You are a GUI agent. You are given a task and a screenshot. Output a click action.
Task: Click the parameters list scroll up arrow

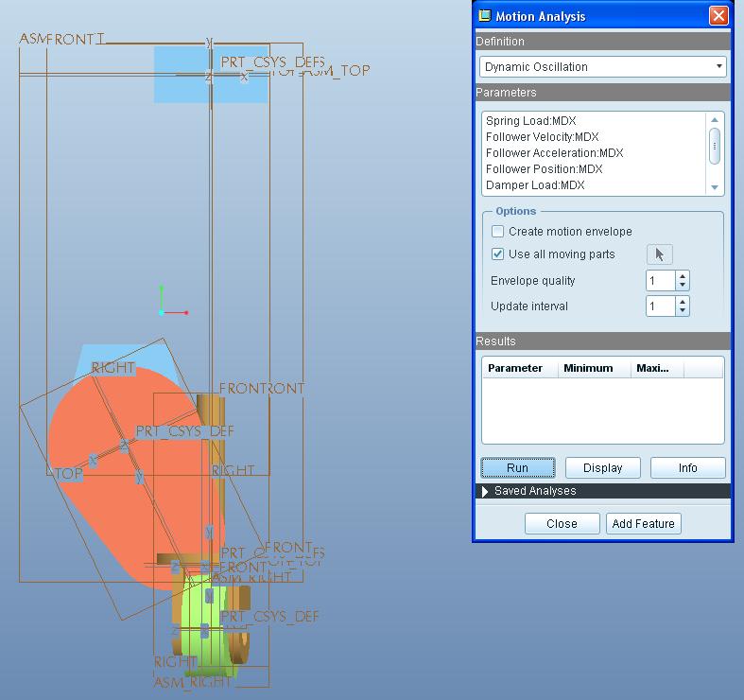pyautogui.click(x=715, y=120)
